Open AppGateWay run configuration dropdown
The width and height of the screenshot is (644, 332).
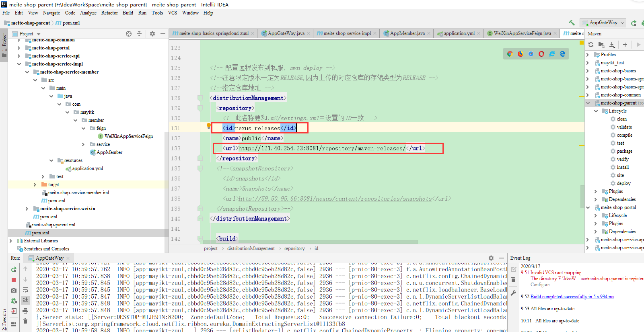[603, 23]
